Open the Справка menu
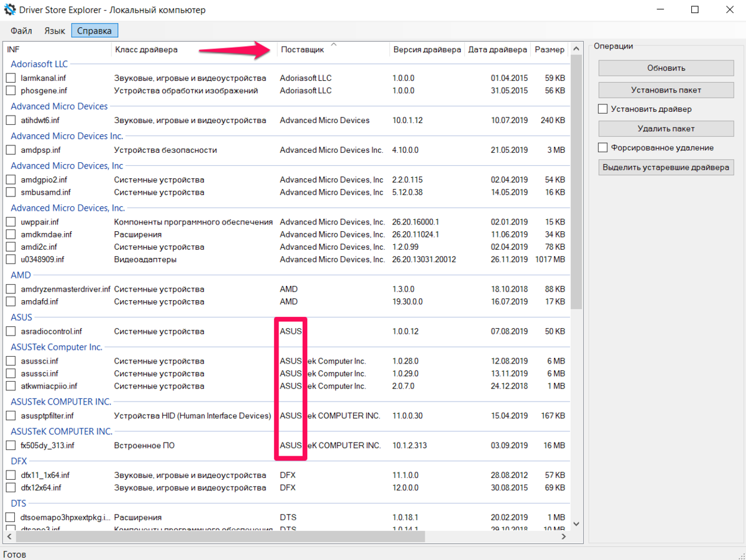Image resolution: width=746 pixels, height=560 pixels. pyautogui.click(x=94, y=30)
